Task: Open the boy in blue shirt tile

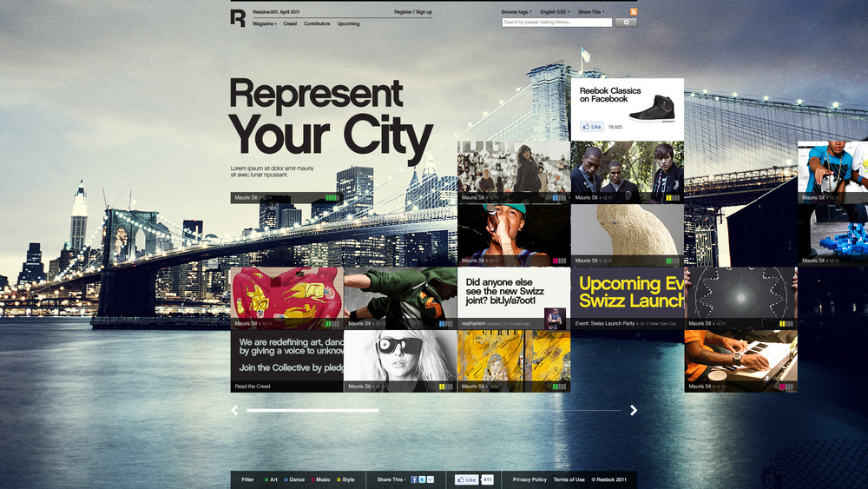Action: pos(832,172)
